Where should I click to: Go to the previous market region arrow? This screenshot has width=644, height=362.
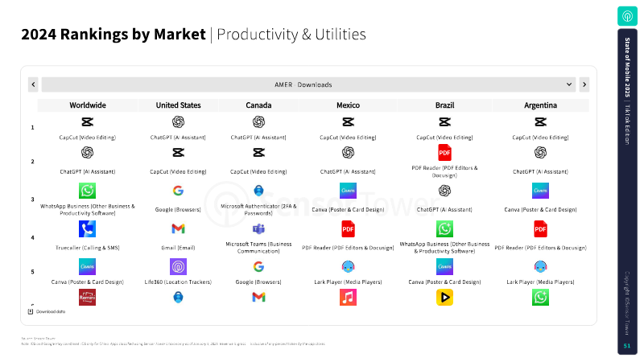[33, 84]
